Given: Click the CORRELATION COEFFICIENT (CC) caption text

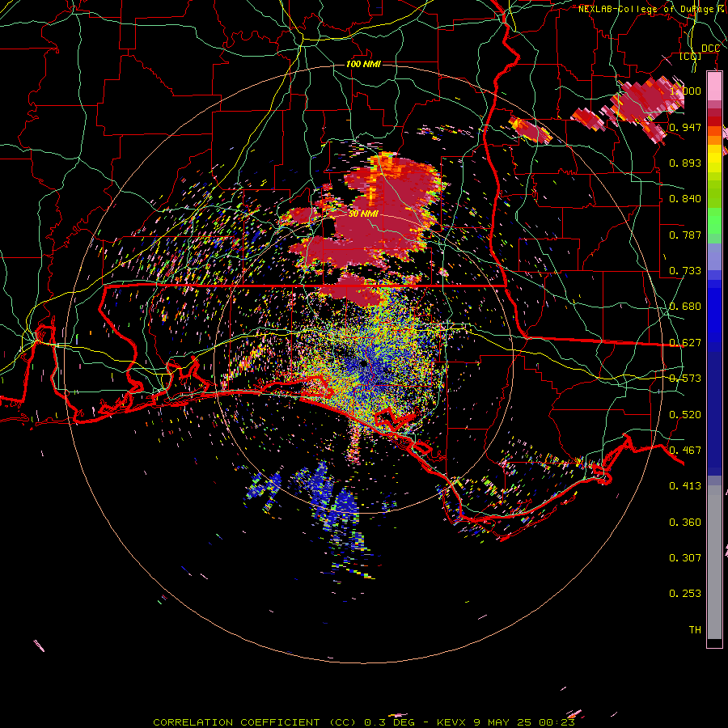Looking at the screenshot, I should click(255, 722).
